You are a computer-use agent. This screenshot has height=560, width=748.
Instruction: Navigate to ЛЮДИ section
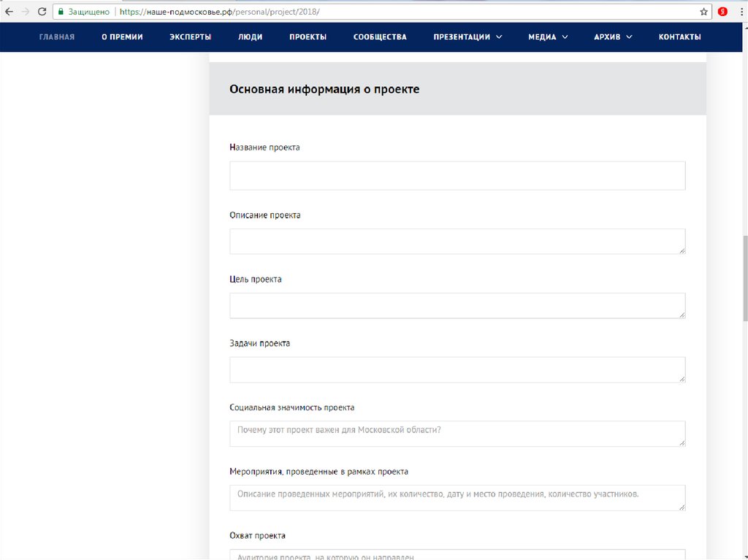251,37
